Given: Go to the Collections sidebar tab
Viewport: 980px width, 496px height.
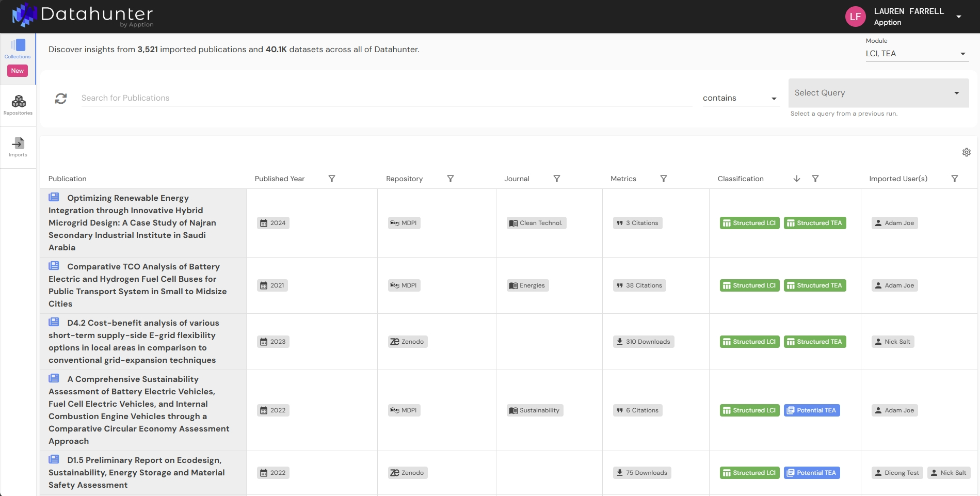Looking at the screenshot, I should coord(18,49).
